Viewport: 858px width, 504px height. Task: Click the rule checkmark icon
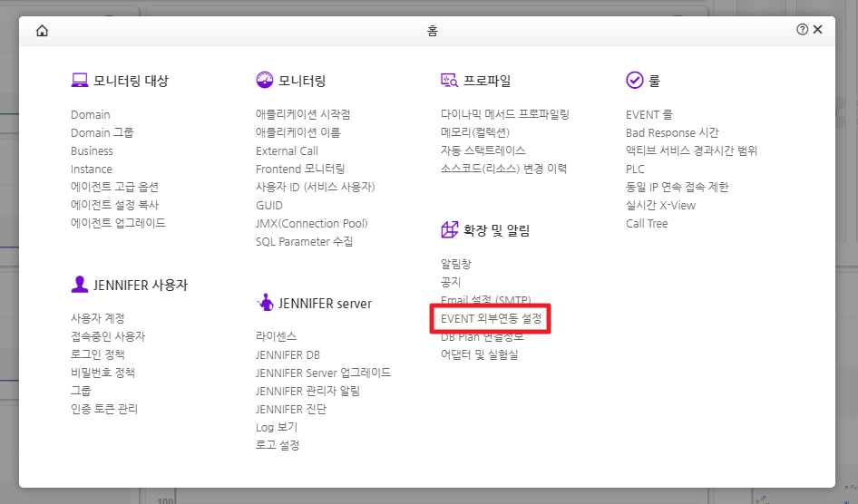click(x=634, y=81)
